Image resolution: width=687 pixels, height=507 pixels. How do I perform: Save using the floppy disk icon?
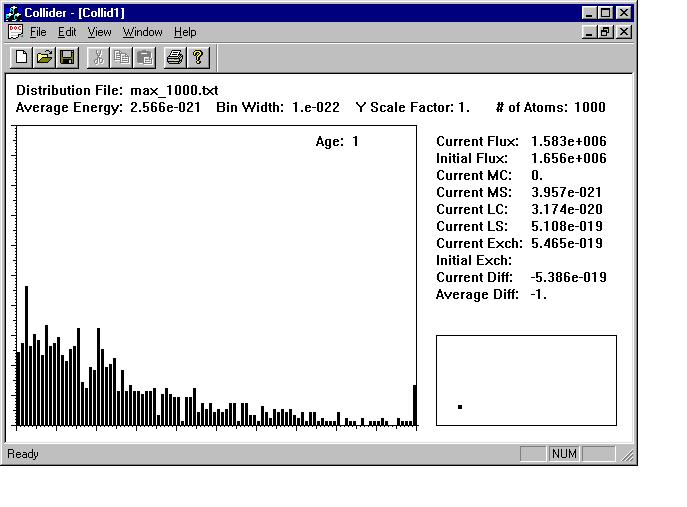pyautogui.click(x=67, y=58)
